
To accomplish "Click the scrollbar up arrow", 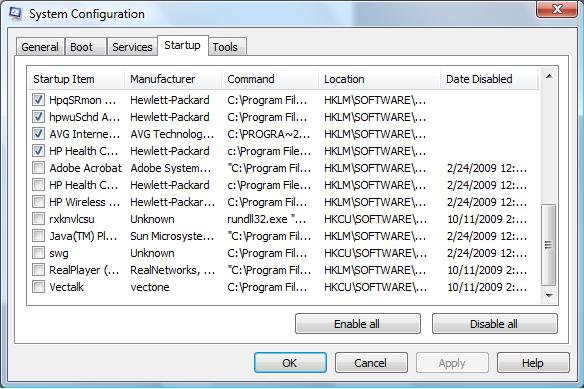I will 549,76.
